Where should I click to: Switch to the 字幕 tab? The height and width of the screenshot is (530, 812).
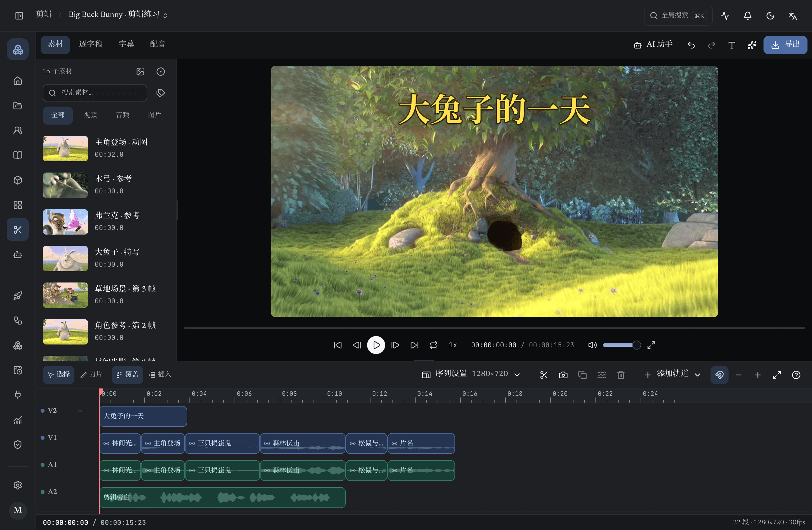pyautogui.click(x=126, y=44)
